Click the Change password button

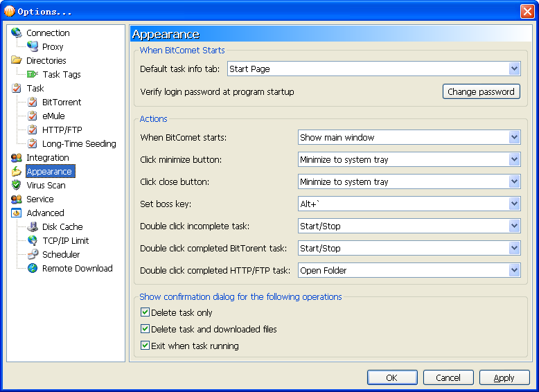coord(481,91)
